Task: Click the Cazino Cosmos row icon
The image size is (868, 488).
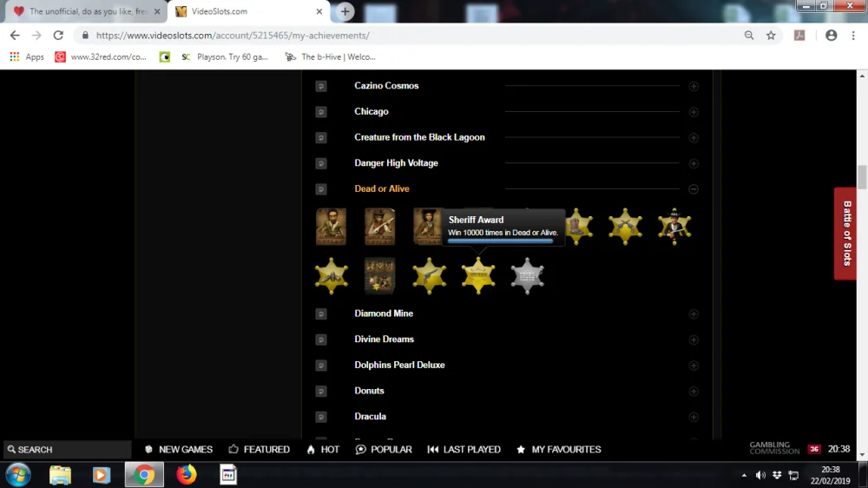Action: (x=321, y=86)
